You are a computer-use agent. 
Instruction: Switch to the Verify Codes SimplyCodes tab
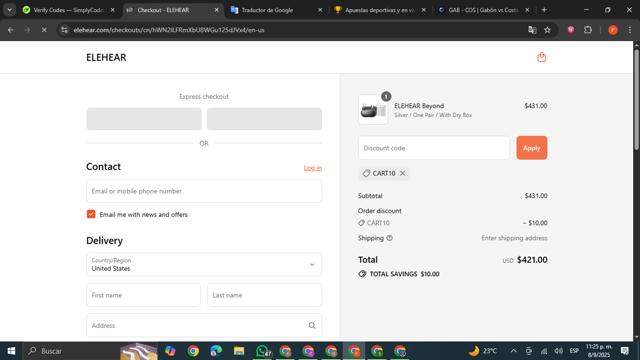69,10
